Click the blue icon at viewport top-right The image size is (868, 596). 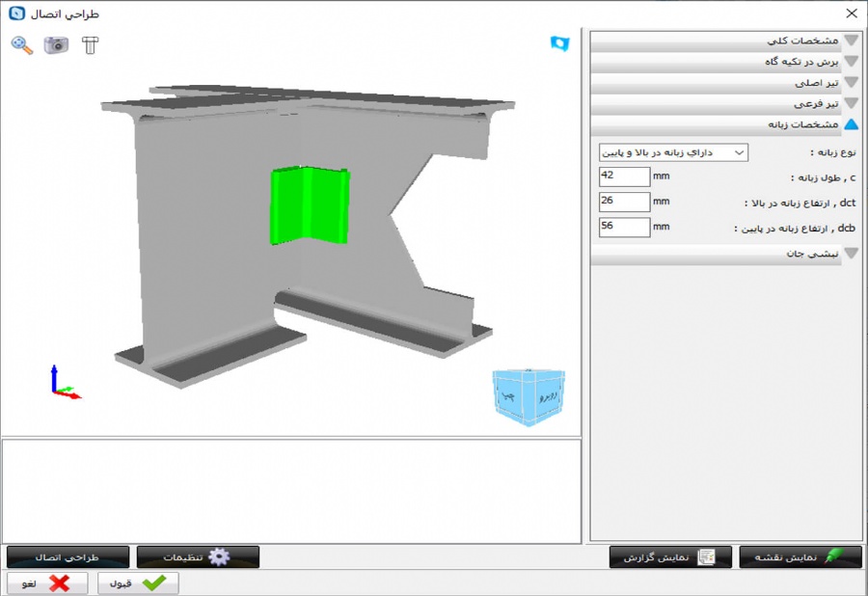tap(559, 43)
